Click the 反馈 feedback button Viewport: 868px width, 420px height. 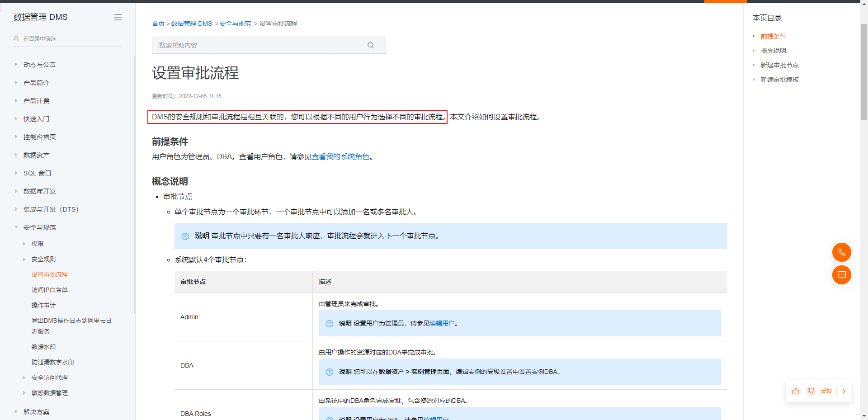click(x=826, y=391)
